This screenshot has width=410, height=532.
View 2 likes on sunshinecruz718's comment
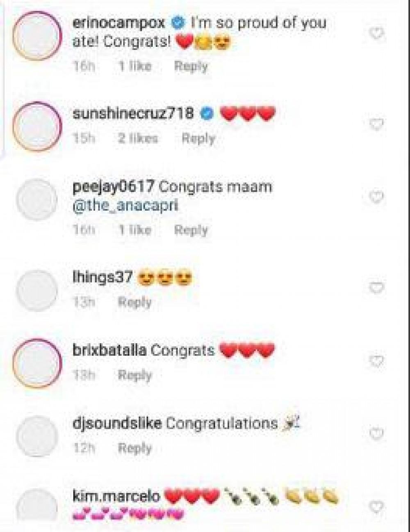138,138
